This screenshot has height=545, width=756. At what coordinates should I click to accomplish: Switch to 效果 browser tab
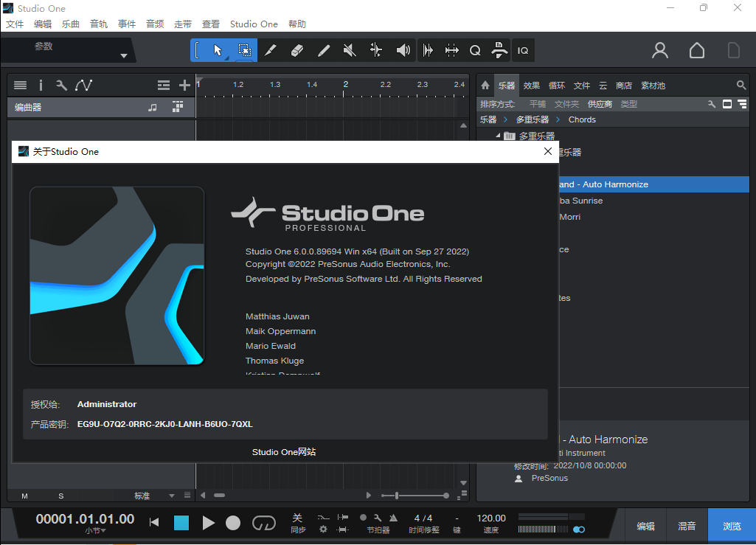click(531, 86)
